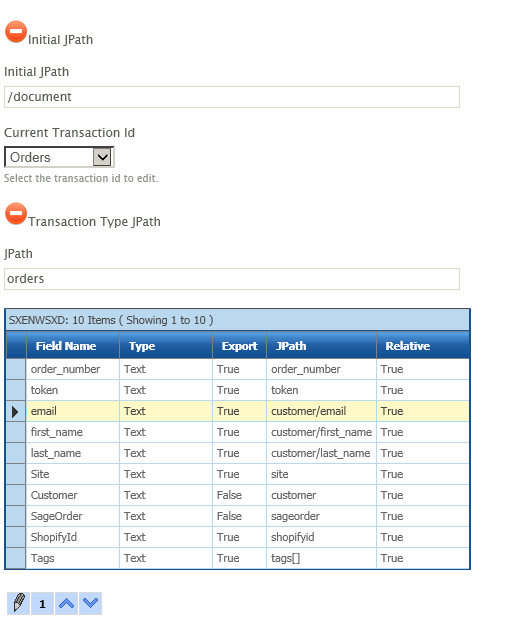This screenshot has width=506, height=631.
Task: Select the order_number row
Action: (x=238, y=369)
